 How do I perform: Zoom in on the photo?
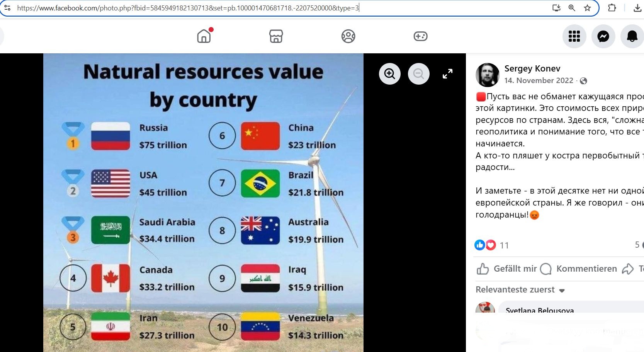click(x=389, y=73)
